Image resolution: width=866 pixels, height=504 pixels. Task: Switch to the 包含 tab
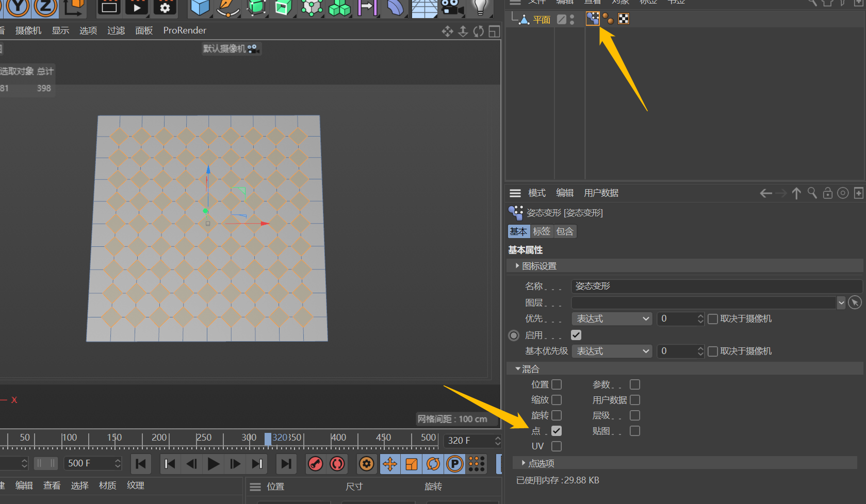click(565, 231)
